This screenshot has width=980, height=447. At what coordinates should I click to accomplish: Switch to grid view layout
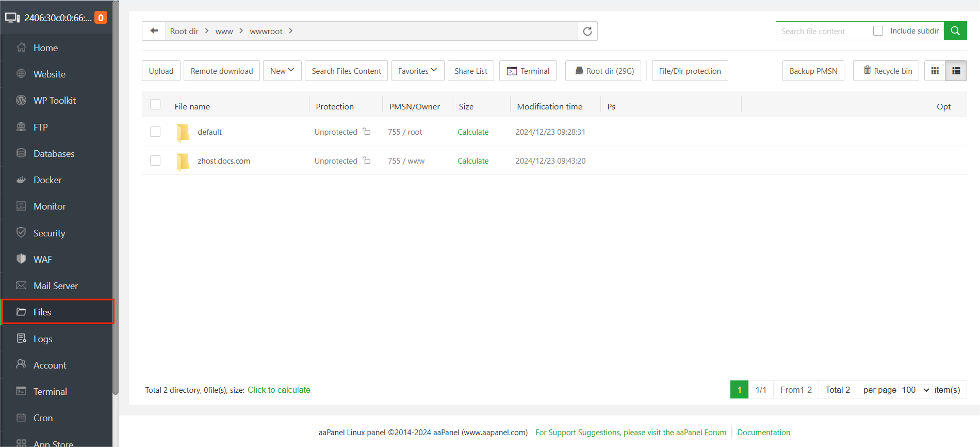pyautogui.click(x=935, y=71)
